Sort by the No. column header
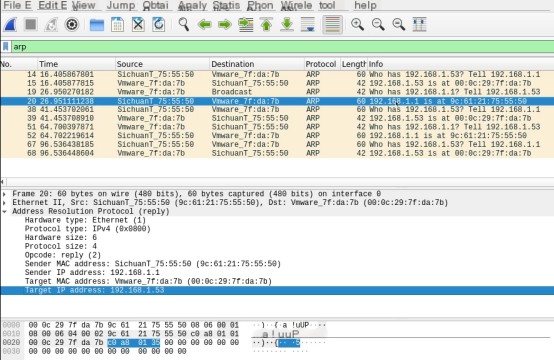 19,64
